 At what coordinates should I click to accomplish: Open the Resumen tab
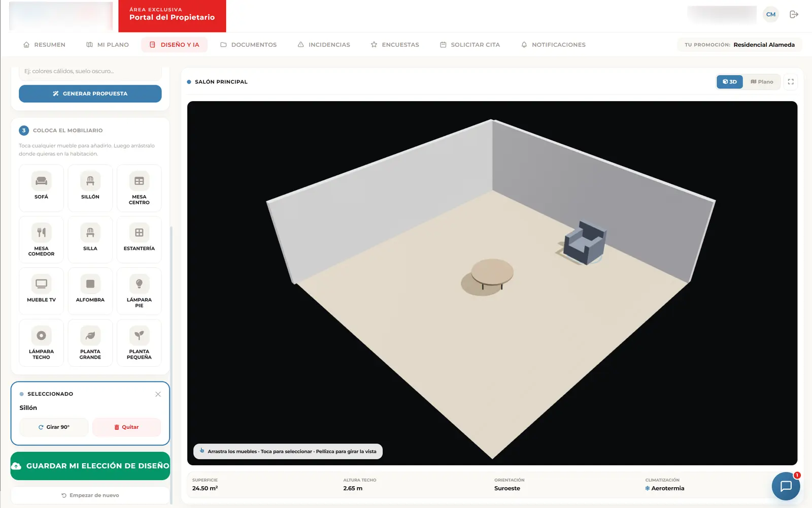coord(45,45)
